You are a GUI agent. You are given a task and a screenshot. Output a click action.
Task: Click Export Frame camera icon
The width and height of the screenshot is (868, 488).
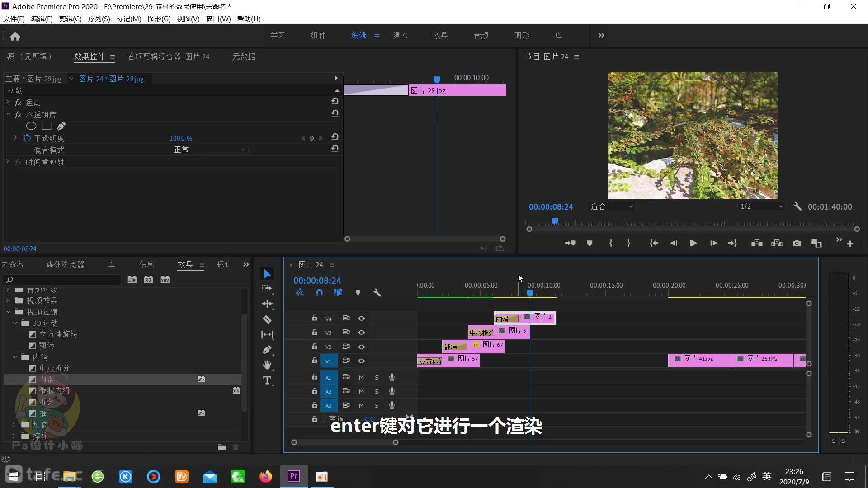tap(797, 243)
